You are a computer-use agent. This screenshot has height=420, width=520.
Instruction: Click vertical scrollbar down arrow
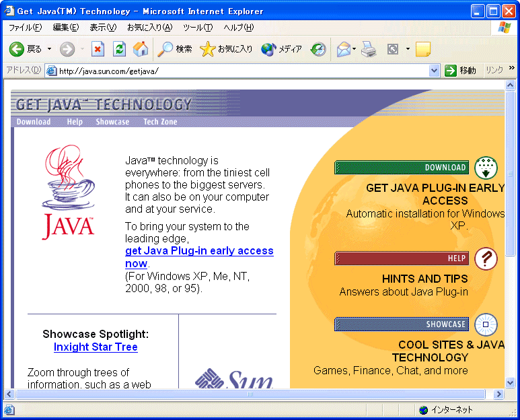click(x=511, y=382)
